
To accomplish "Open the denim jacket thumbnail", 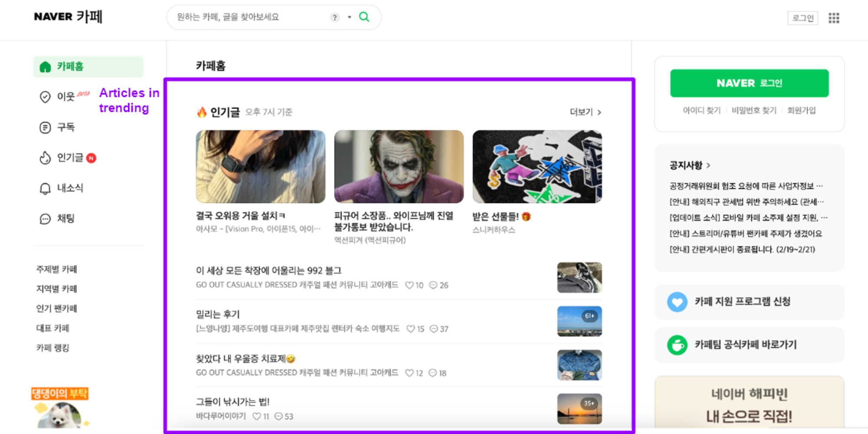I will pos(579,365).
